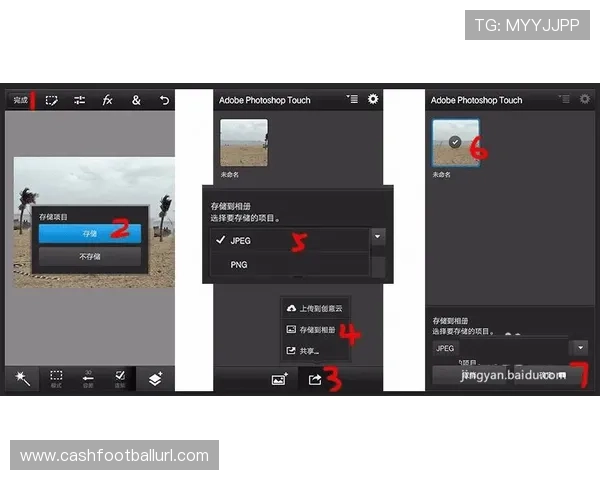Open the layers panel with the plus icon

tap(155, 379)
